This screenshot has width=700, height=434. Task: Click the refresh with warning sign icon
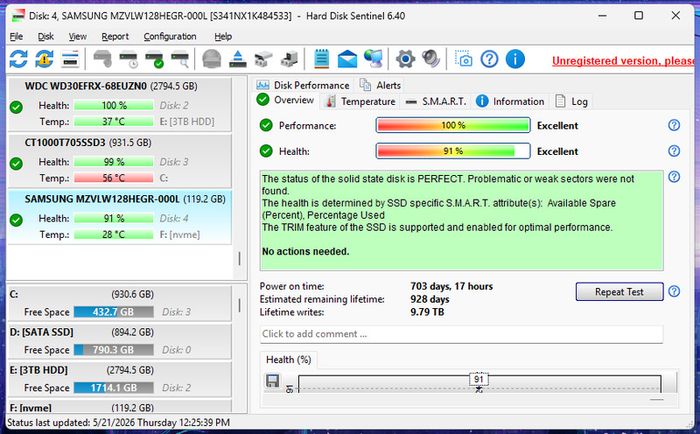tap(44, 59)
